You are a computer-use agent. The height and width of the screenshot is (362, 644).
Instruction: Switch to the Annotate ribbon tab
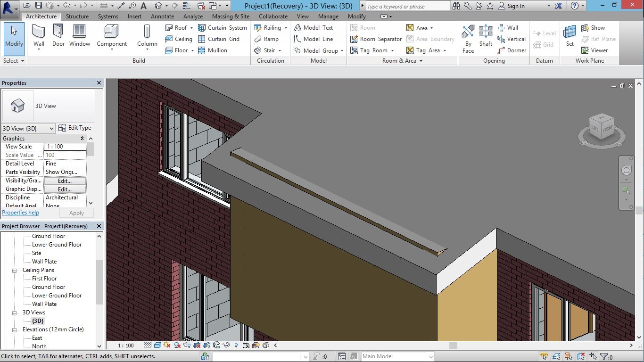pyautogui.click(x=162, y=16)
